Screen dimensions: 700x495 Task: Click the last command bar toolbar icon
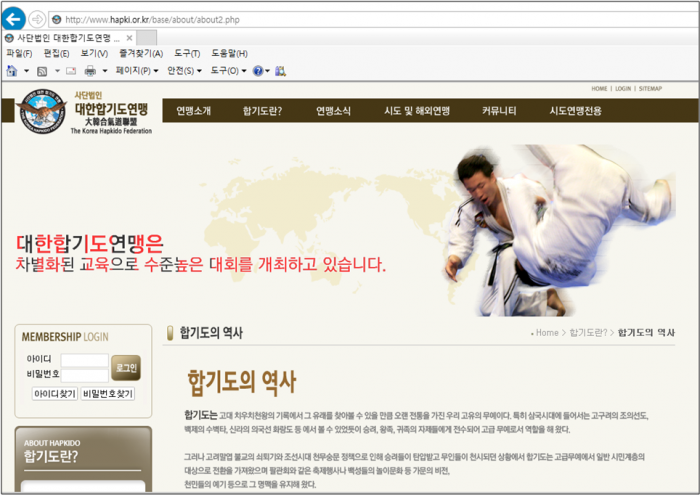pos(280,71)
